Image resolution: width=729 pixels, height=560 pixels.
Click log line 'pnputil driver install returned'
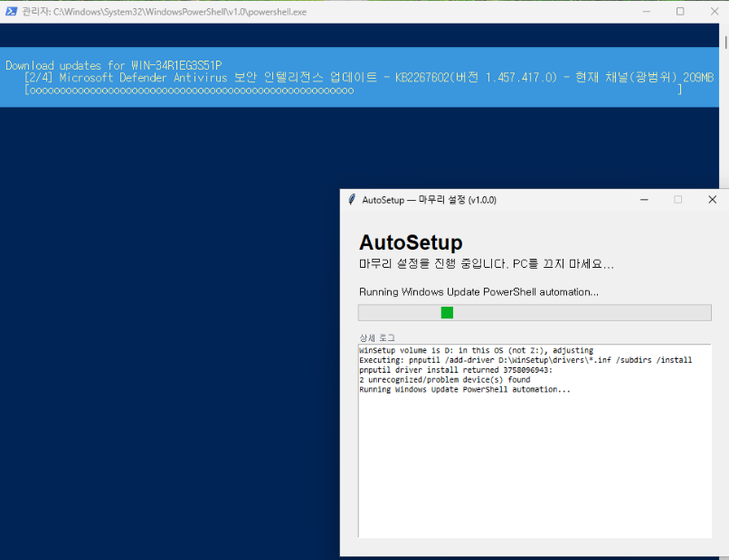tap(456, 370)
